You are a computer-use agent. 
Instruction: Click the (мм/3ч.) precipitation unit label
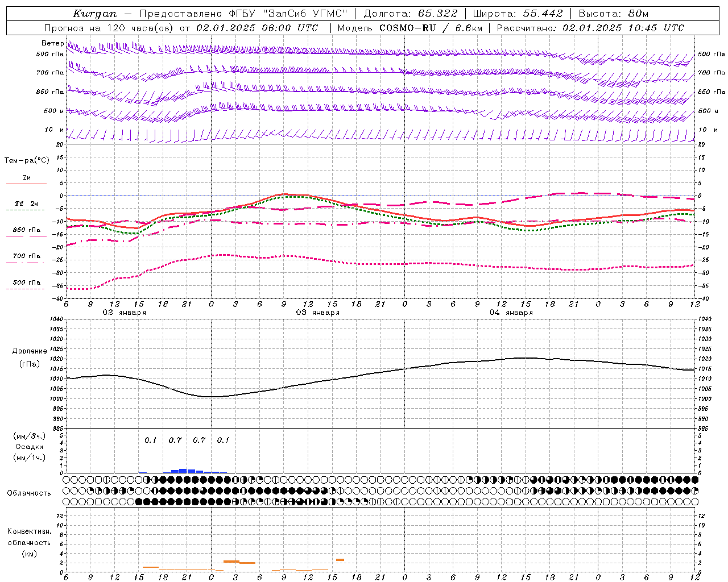click(x=29, y=436)
